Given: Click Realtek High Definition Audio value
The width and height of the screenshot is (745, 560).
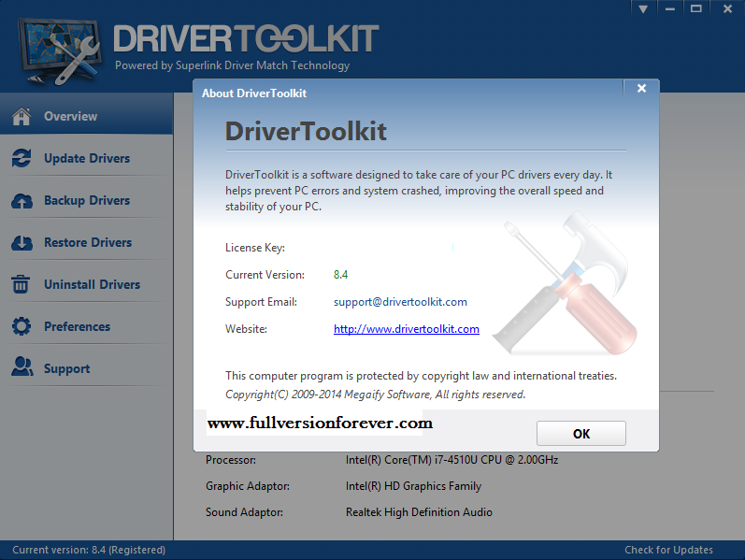Looking at the screenshot, I should pyautogui.click(x=419, y=512).
